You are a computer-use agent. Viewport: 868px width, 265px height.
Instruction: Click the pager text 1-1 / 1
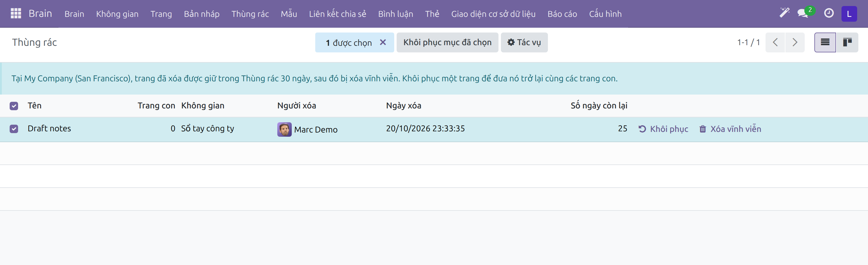(x=748, y=42)
